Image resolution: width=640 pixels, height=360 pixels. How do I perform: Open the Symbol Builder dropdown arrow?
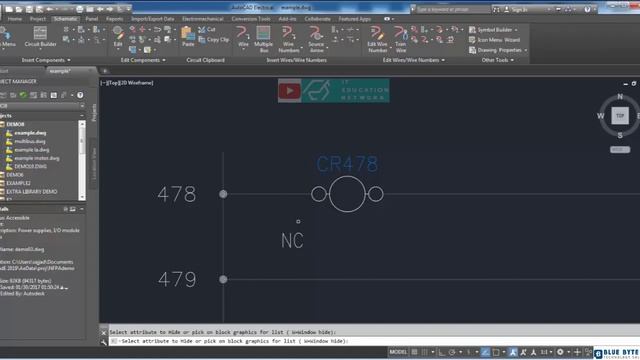[516, 30]
